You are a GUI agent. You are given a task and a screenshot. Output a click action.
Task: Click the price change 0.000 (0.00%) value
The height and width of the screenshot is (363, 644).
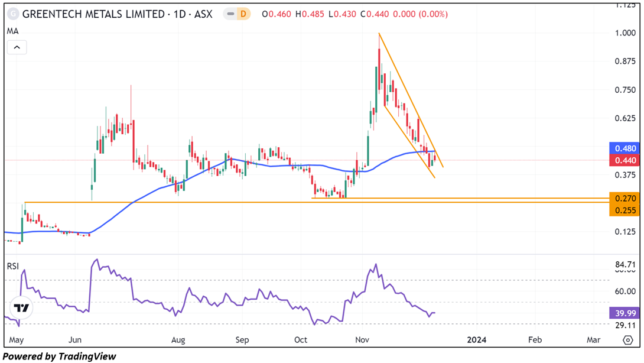tap(420, 14)
